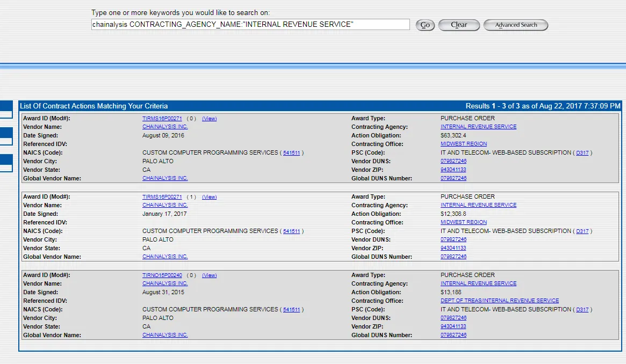Open Global Vendor Name CHAINALYSIS INC. in third result

point(165,335)
